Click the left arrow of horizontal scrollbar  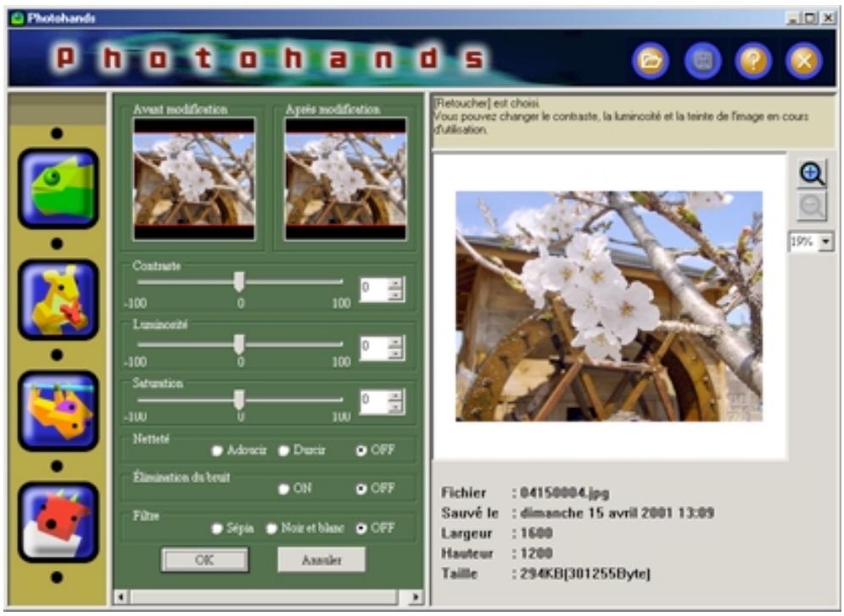121,596
